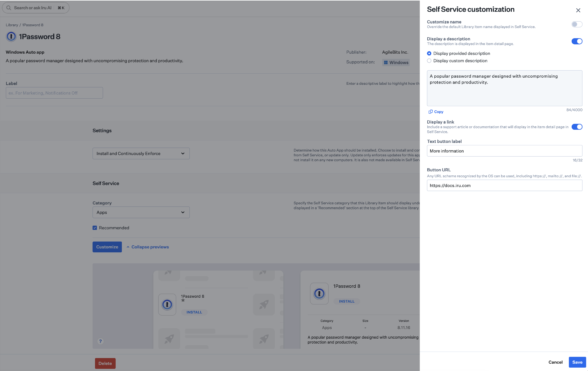Open Library from the breadcrumb
Screen dimensions: 588x371
tap(12, 25)
